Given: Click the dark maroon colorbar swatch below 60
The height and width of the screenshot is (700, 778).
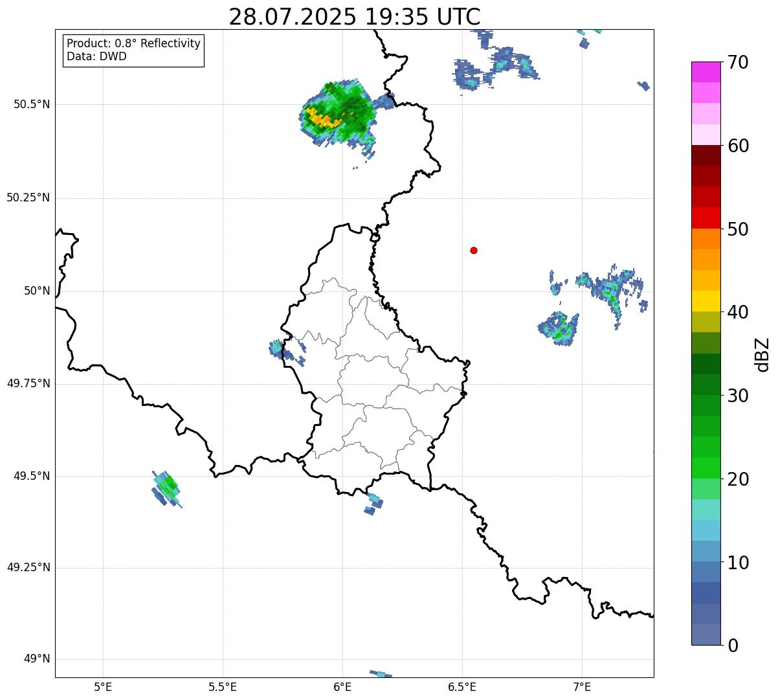Looking at the screenshot, I should 706,155.
